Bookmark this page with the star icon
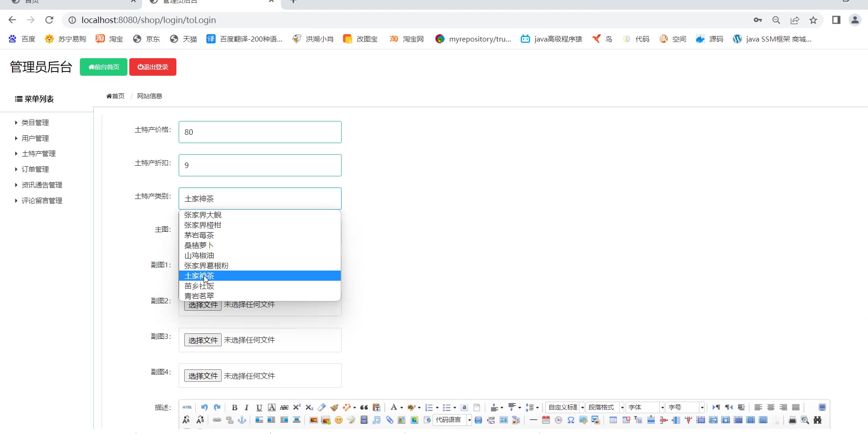The image size is (868, 434). click(x=814, y=20)
